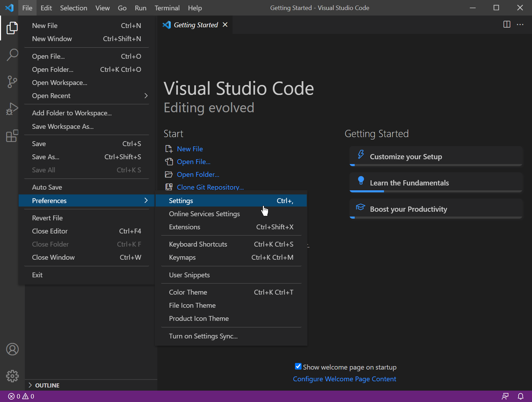Click the VS Code logo in title bar
532x402 pixels.
coord(9,8)
